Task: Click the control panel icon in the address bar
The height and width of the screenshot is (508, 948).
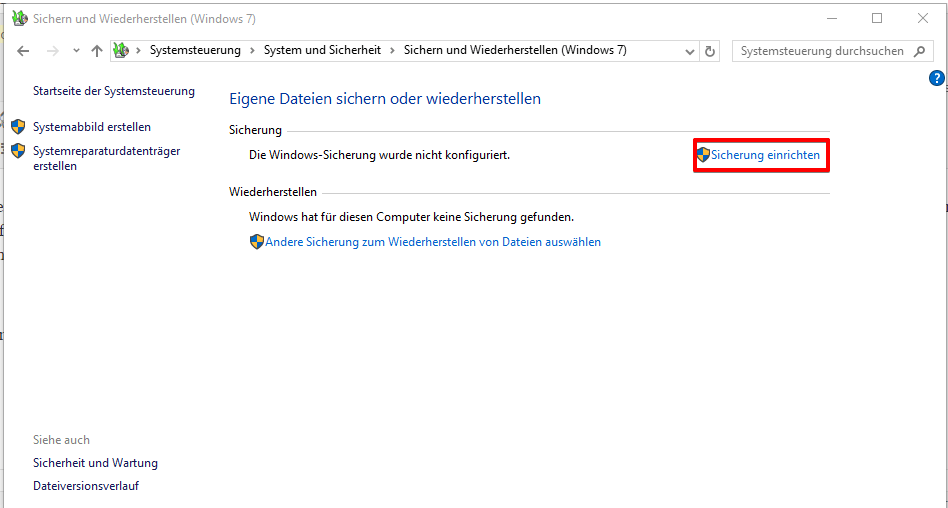Action: click(122, 51)
